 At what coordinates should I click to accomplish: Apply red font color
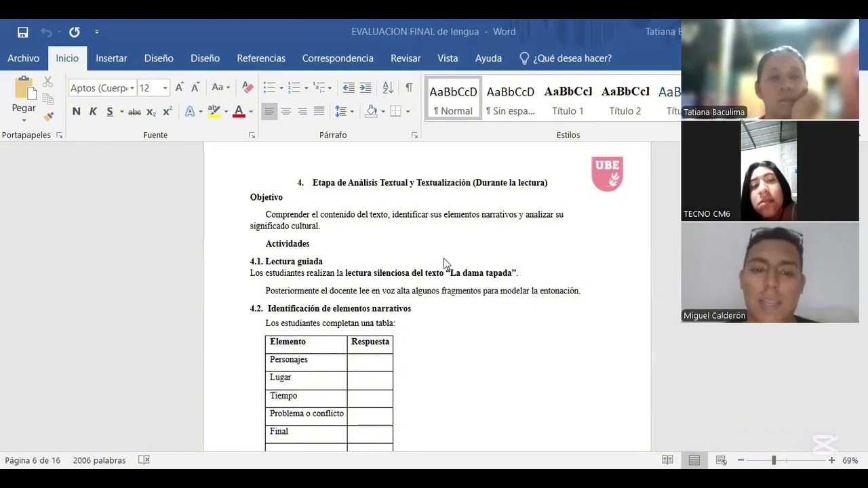pyautogui.click(x=239, y=112)
